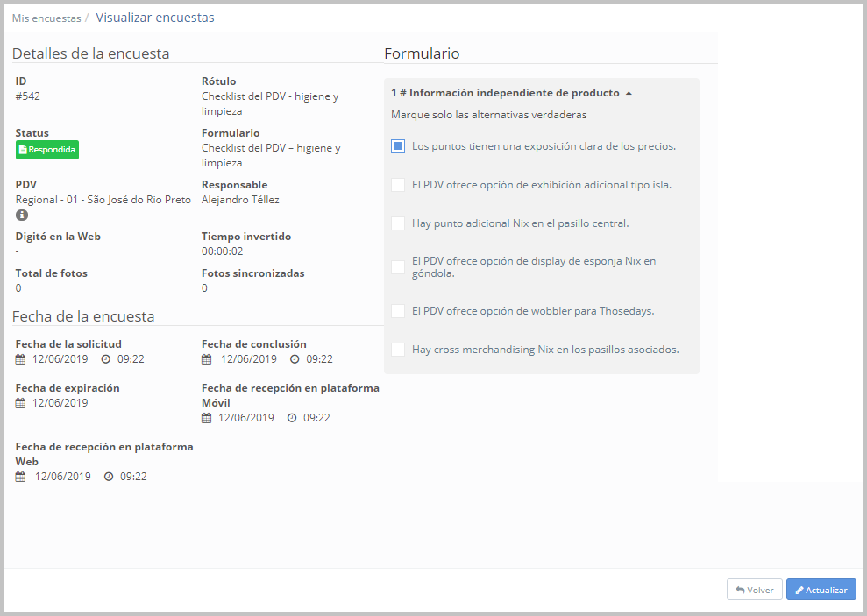Go to 'Mis encuestas' breadcrumb
867x616 pixels.
46,18
